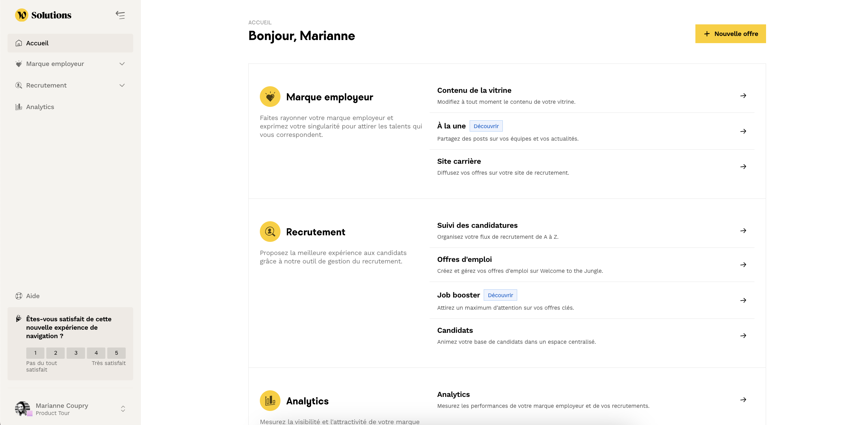This screenshot has width=868, height=425.
Task: Select satisfaction rating 3
Action: coord(76,353)
